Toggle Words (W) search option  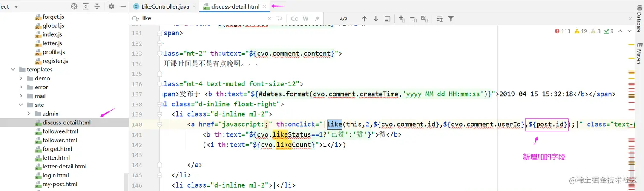pos(305,19)
